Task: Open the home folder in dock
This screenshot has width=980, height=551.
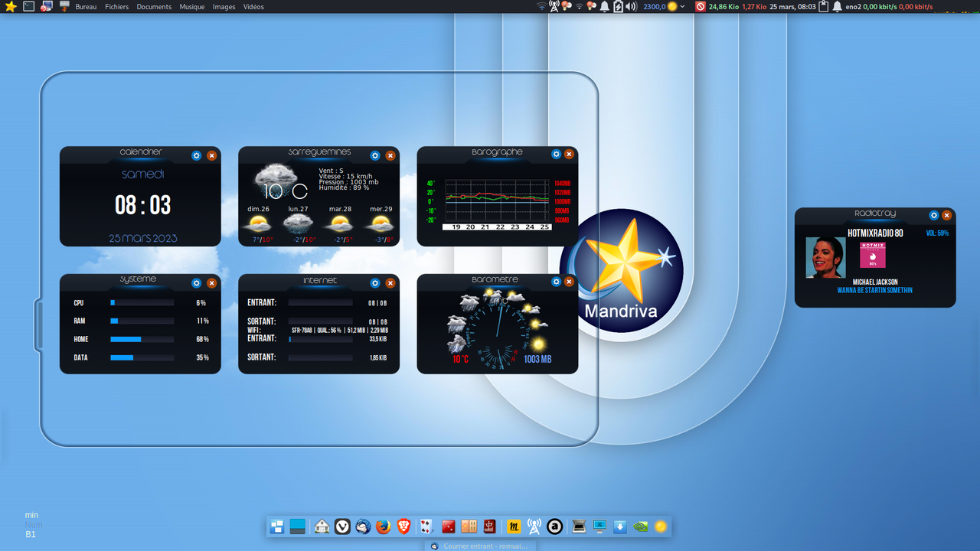Action: (322, 527)
